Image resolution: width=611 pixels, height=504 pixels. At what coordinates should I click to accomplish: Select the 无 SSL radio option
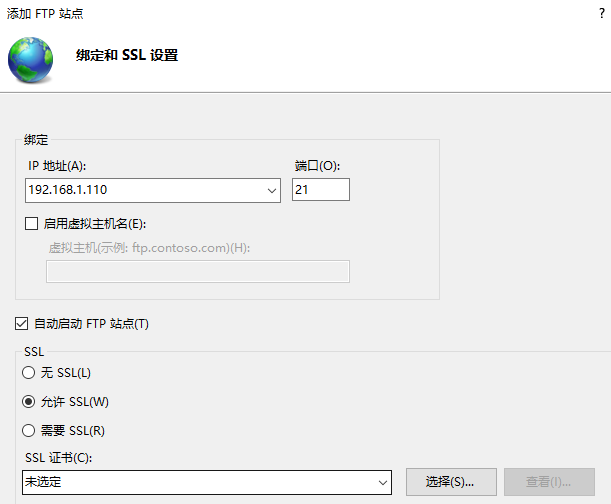click(x=28, y=373)
